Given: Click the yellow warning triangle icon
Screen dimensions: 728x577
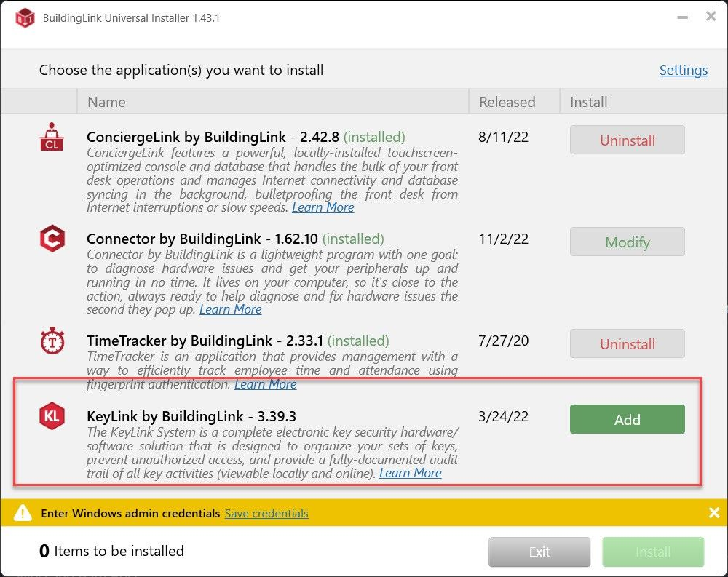Looking at the screenshot, I should (x=23, y=513).
